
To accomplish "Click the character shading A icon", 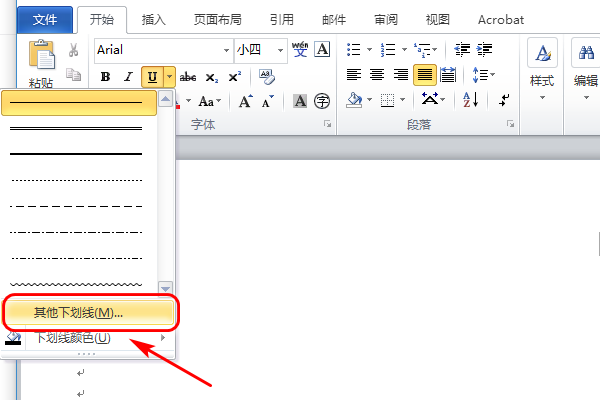I will 300,101.
